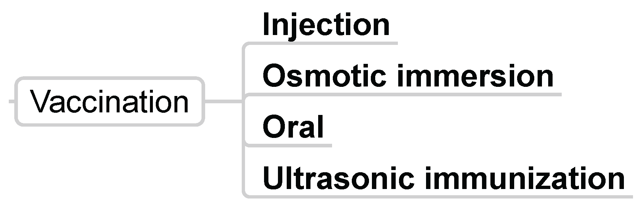Viewport: 644px width, 212px height.
Task: Select the Injection branch topic
Action: click(x=326, y=25)
